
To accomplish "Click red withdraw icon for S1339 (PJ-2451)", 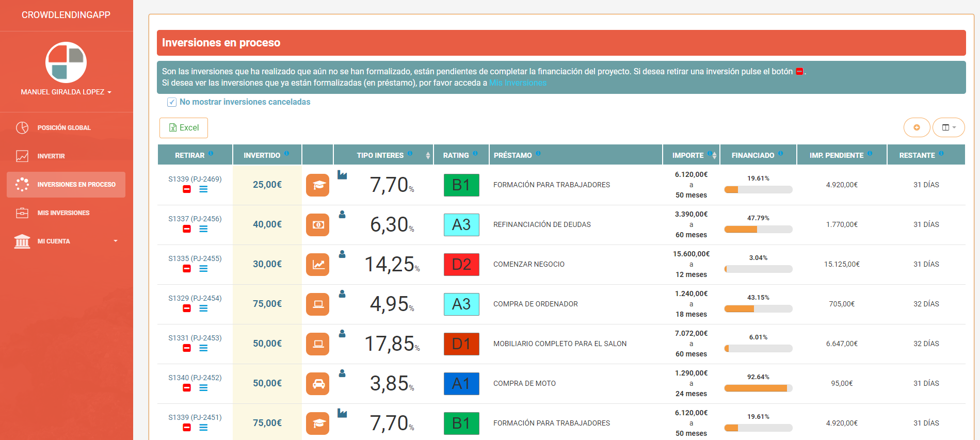I will (x=187, y=428).
